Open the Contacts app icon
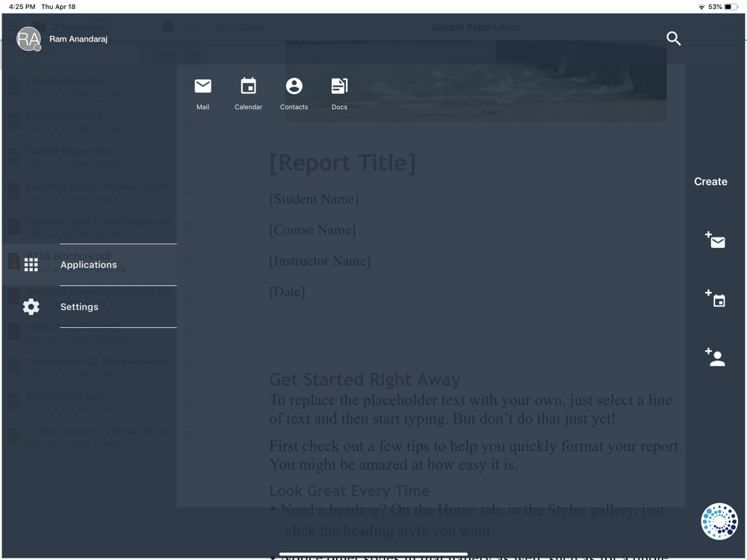Image resolution: width=747 pixels, height=560 pixels. [294, 86]
